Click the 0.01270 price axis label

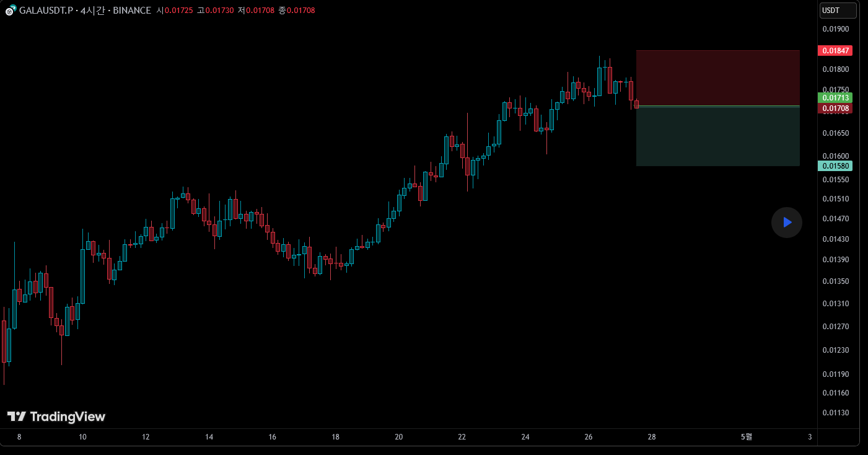[835, 327]
